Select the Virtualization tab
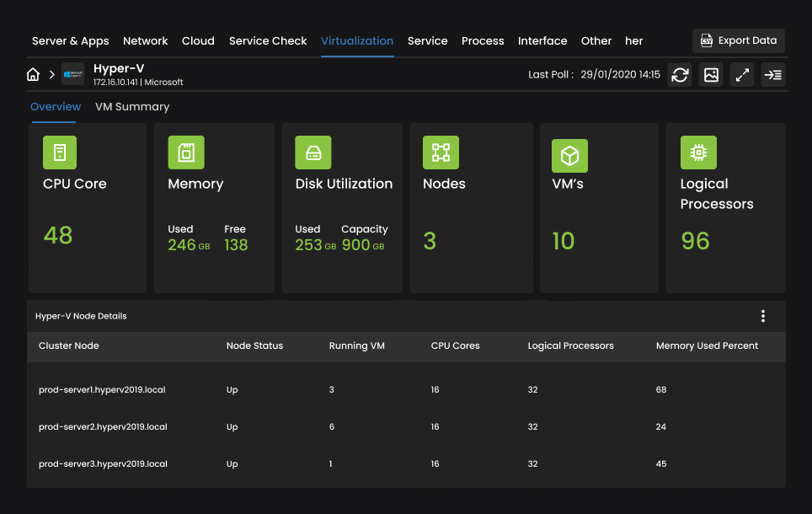 click(x=357, y=41)
